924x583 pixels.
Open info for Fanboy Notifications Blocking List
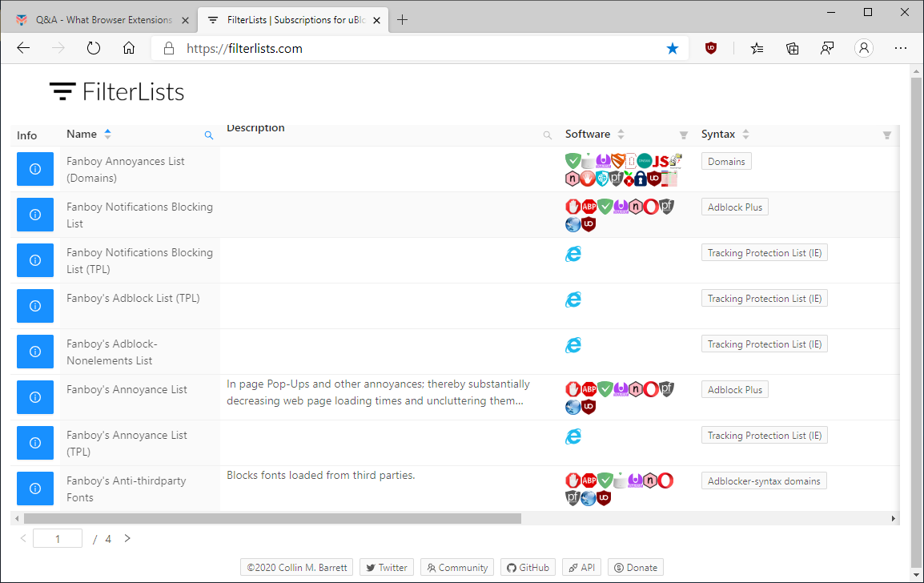tap(34, 215)
